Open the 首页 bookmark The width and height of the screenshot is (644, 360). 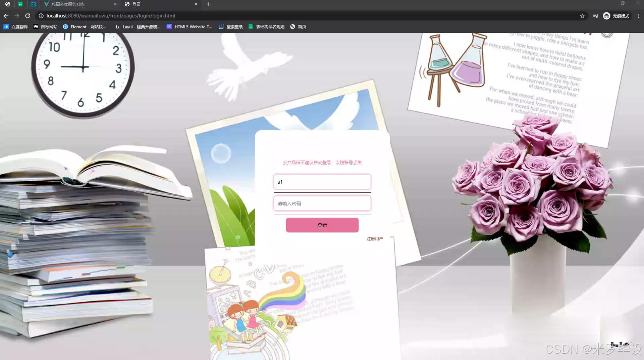point(298,27)
